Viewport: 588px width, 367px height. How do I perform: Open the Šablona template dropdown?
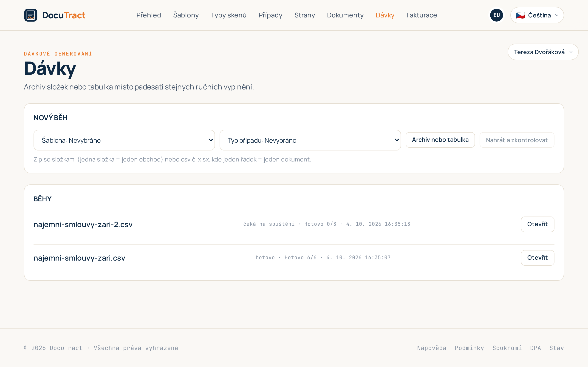point(124,140)
